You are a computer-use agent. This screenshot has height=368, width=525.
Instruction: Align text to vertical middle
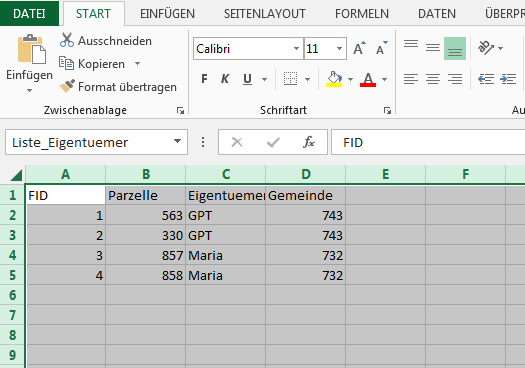coord(433,48)
